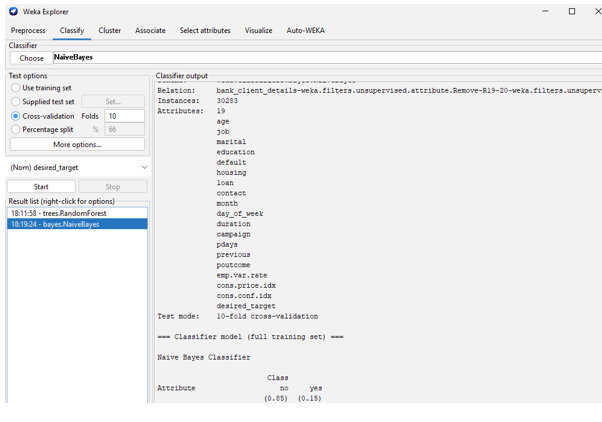Switch to the Classify tab
602x422 pixels.
72,30
